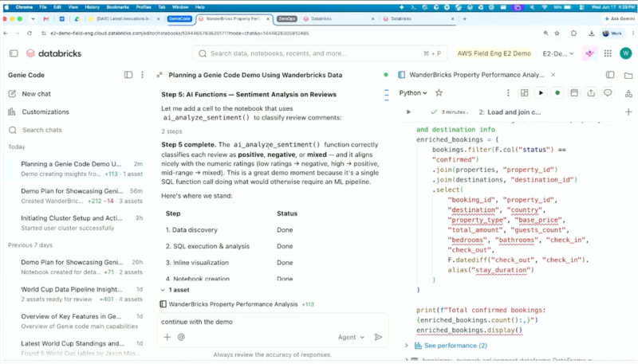Click the chat input continue with the demo
Screen dimensions: 638x364
coord(273,322)
